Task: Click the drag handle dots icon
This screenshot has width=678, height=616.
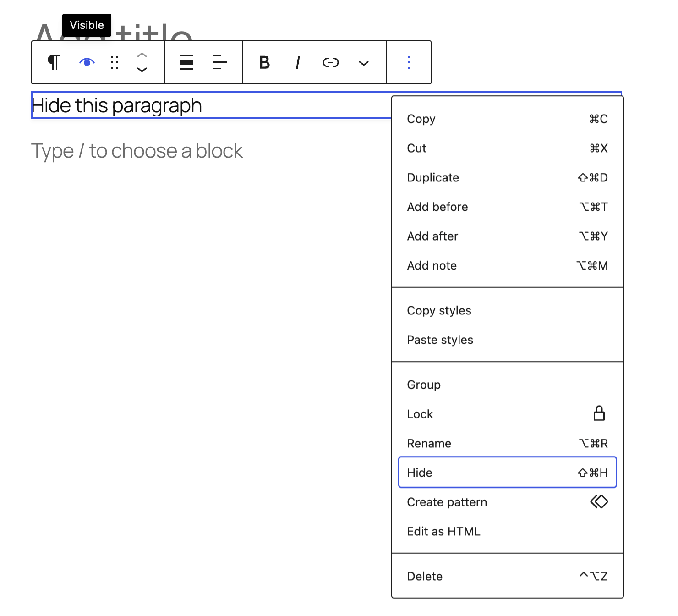Action: click(x=115, y=62)
